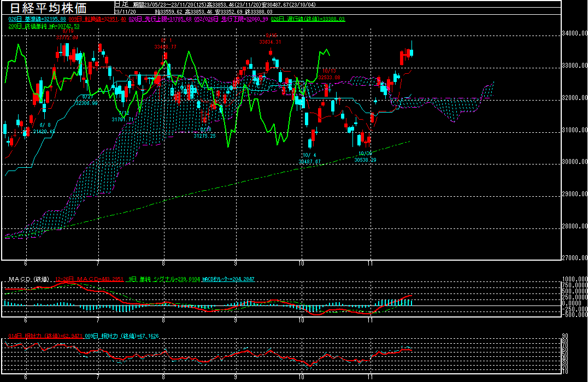Select the 009日 転換線 legend label
588x382 pixels.
coord(97,19)
